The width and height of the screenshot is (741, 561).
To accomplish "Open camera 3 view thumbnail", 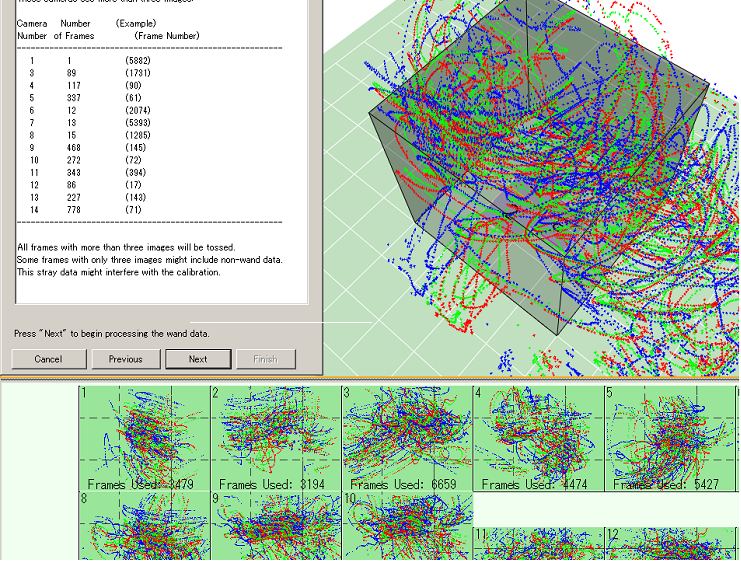I will [407, 438].
